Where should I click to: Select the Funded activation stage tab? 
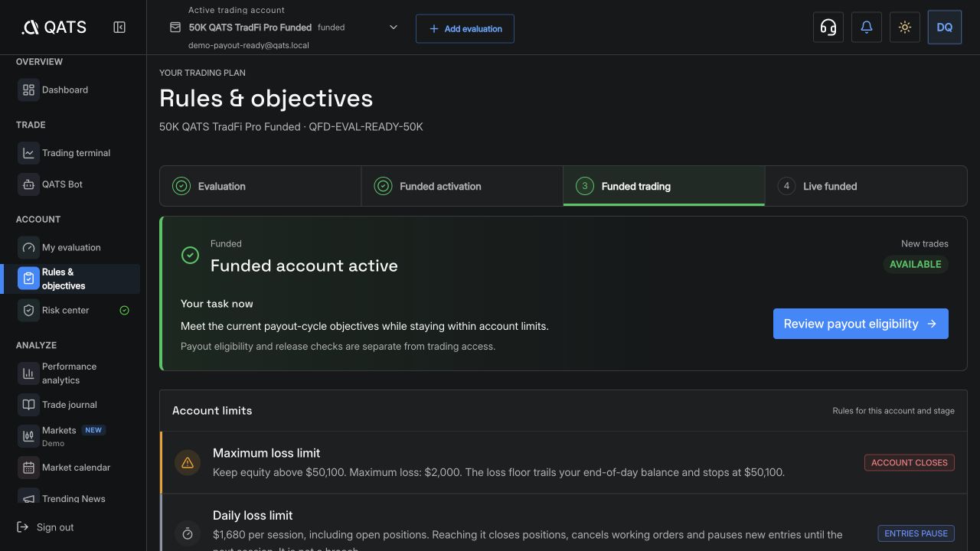pyautogui.click(x=462, y=186)
